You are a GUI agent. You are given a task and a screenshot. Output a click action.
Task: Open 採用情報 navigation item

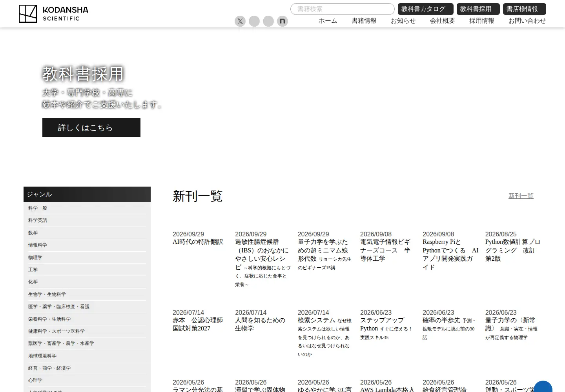482,21
